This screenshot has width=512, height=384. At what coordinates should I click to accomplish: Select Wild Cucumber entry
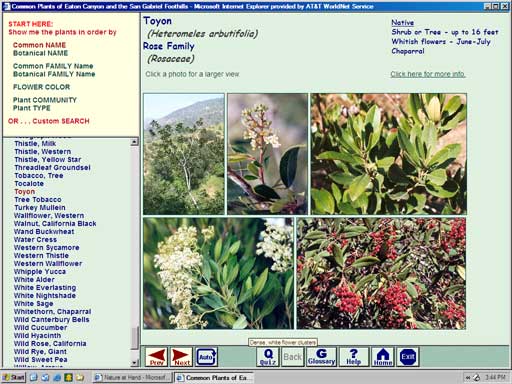click(40, 328)
